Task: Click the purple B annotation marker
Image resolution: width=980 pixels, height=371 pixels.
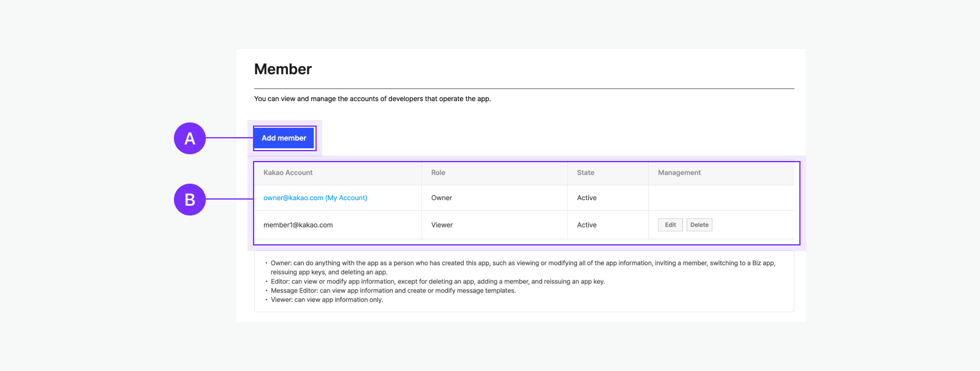Action: click(x=190, y=200)
